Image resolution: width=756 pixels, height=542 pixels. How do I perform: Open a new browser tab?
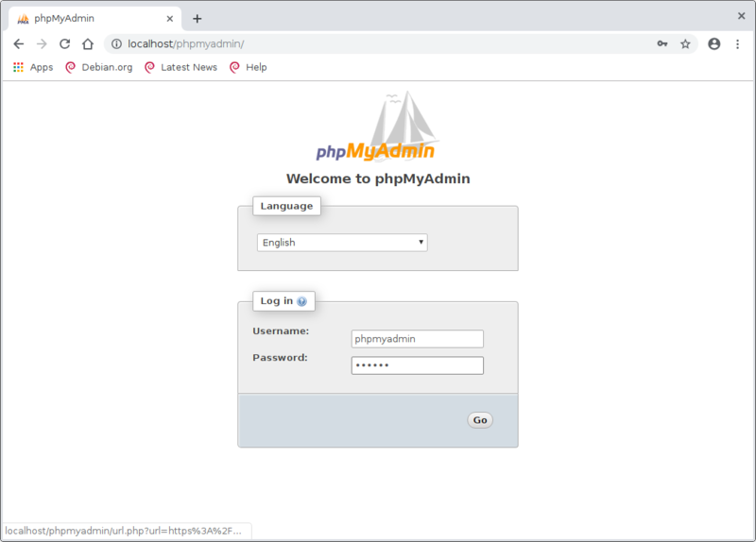[x=197, y=19]
